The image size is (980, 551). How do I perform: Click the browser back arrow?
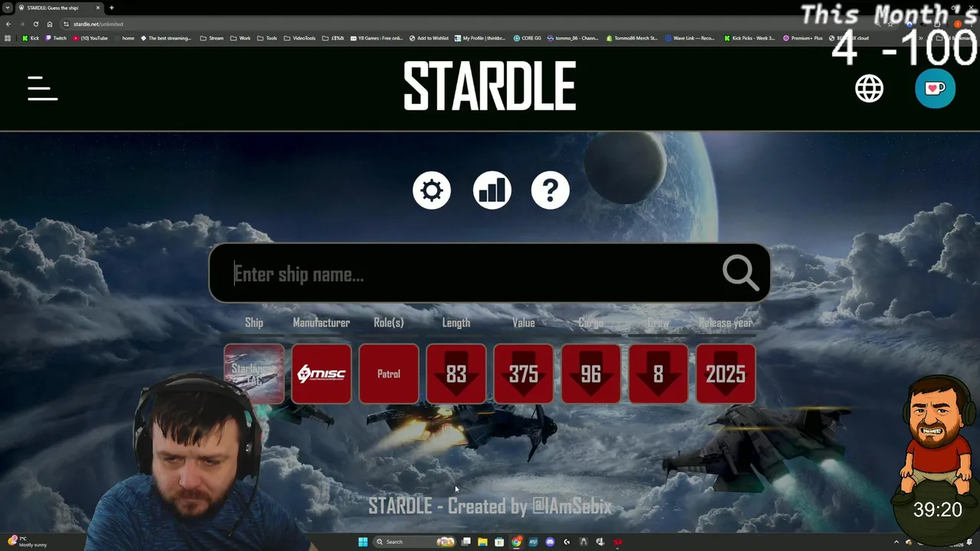(x=8, y=24)
